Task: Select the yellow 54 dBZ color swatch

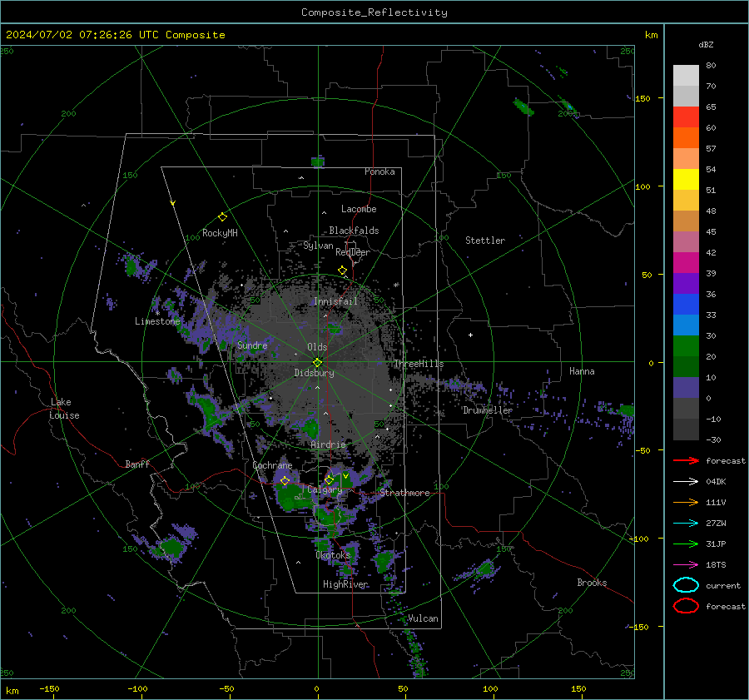Action: (x=686, y=179)
